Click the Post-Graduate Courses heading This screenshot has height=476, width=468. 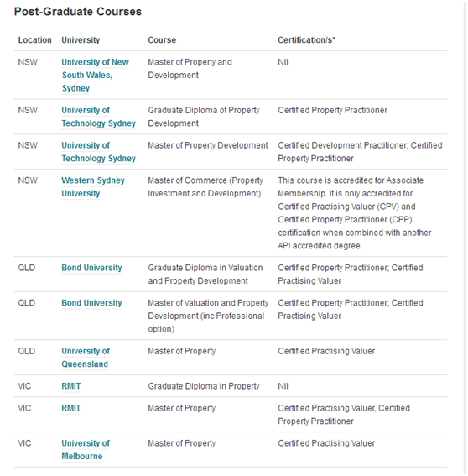coord(78,12)
